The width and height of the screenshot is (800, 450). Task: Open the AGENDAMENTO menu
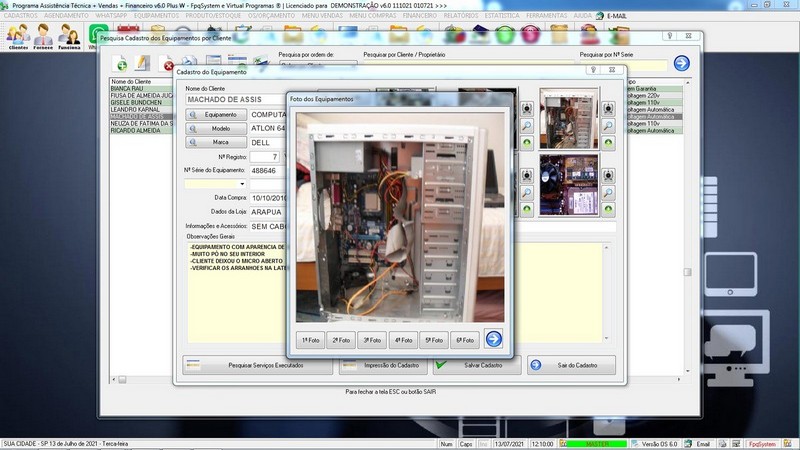[66, 16]
